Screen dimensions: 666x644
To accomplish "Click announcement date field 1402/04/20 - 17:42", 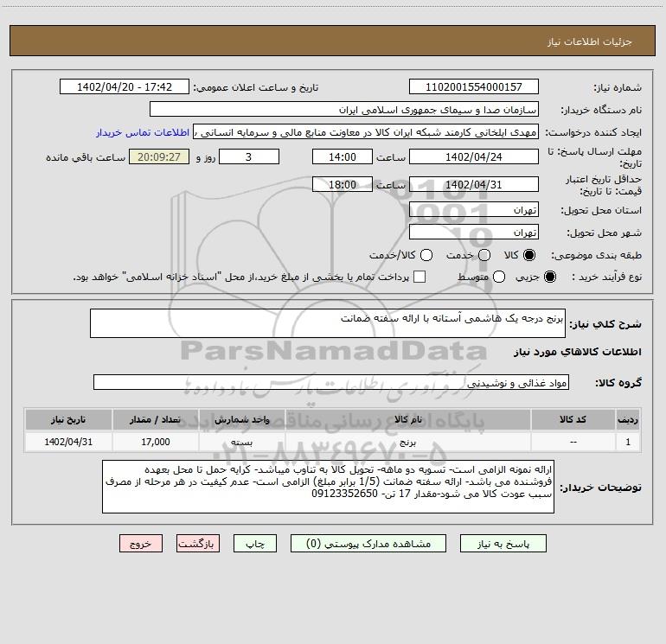I will pyautogui.click(x=125, y=86).
